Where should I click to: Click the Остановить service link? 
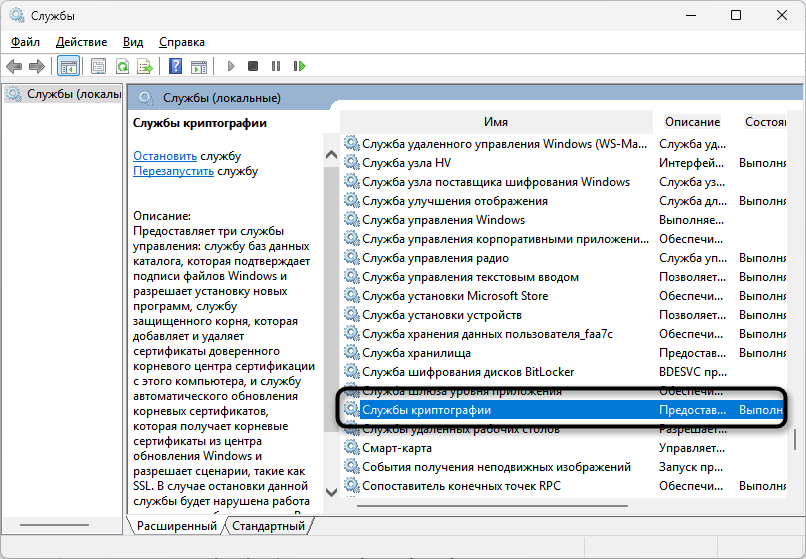tap(165, 156)
